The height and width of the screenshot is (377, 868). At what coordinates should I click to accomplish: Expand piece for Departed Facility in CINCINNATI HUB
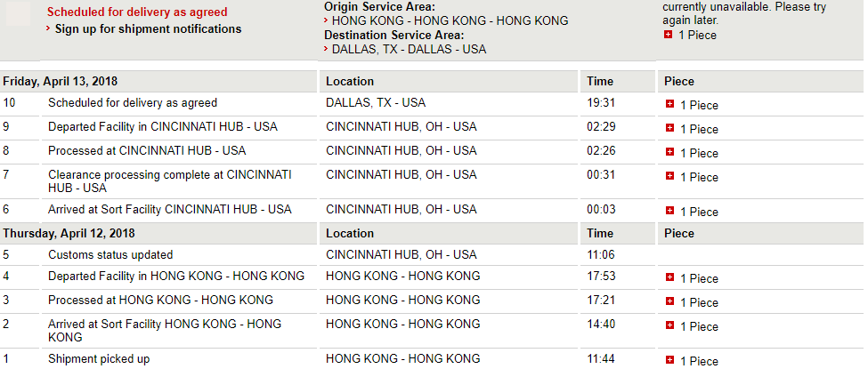point(669,128)
